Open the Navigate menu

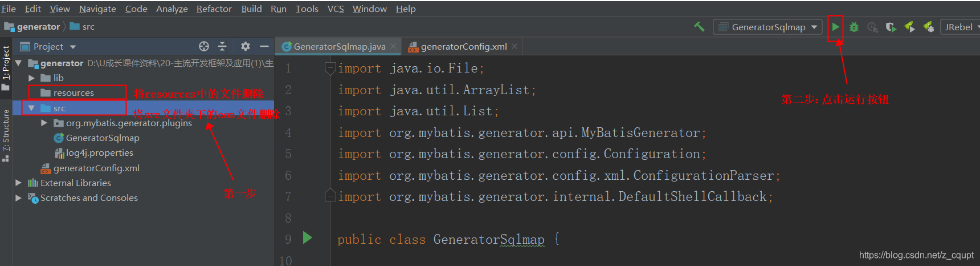point(97,9)
